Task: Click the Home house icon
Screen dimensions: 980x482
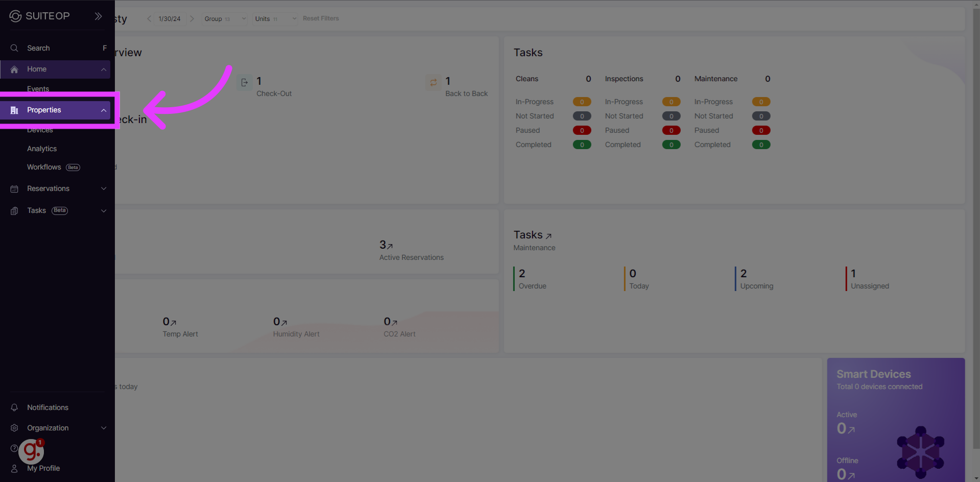Action: pos(14,69)
